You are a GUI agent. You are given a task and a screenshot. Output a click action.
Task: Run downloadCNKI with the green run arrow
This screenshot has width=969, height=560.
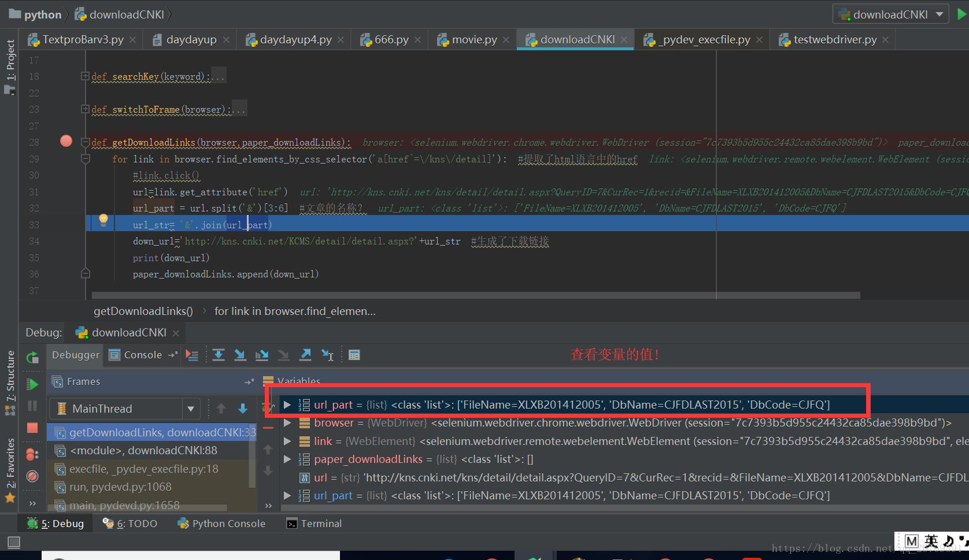[962, 14]
